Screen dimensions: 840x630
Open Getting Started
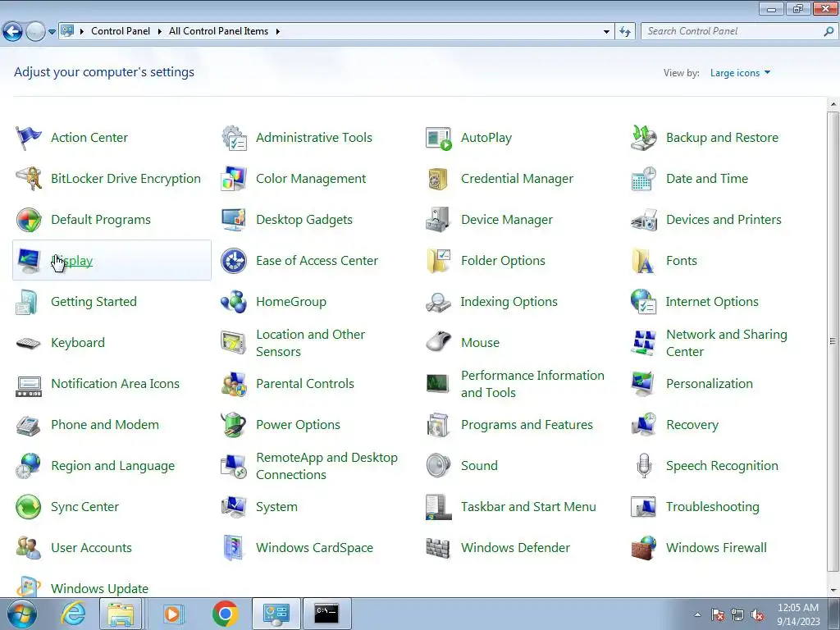(x=94, y=302)
